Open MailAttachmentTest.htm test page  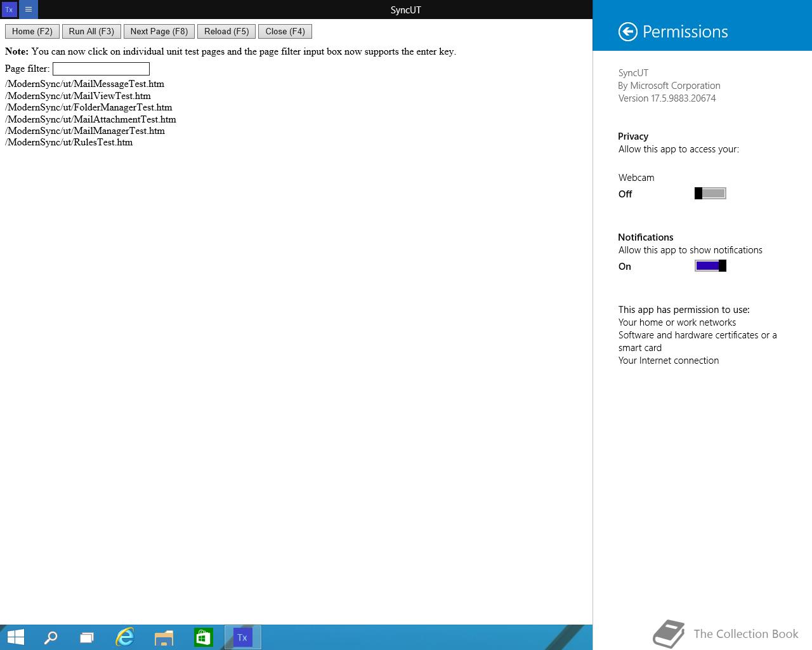(91, 119)
